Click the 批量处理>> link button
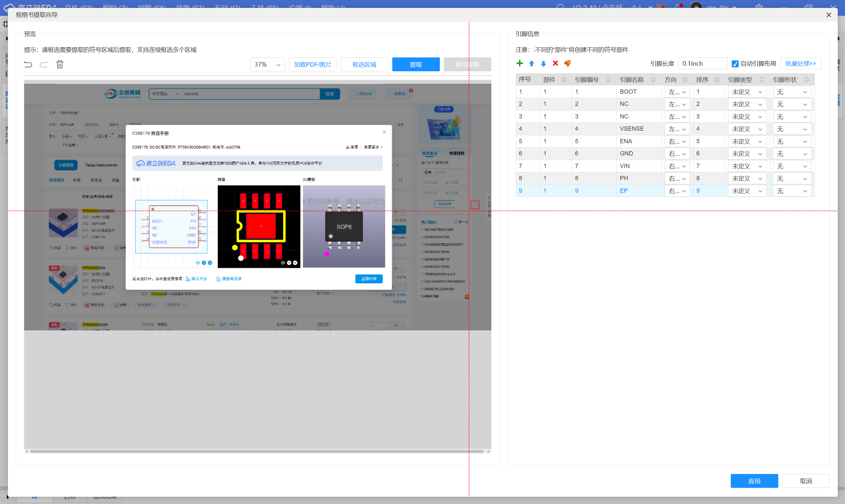This screenshot has width=845, height=504. [800, 63]
